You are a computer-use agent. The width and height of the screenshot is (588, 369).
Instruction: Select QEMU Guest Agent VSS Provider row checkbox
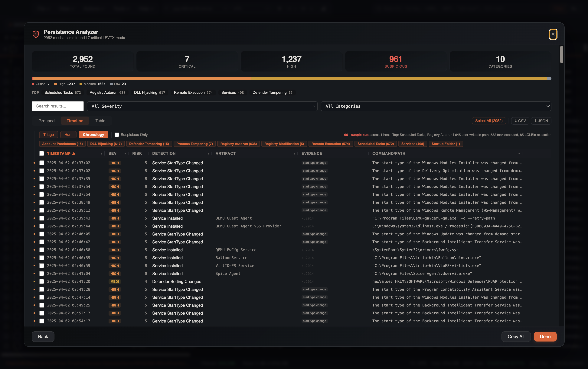point(42,226)
